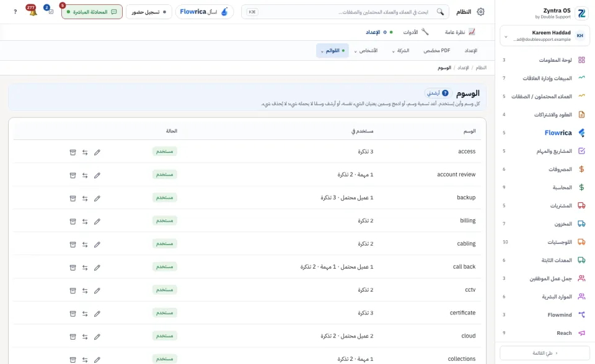This screenshot has width=595, height=364.
Task: Open الموارد البشرية in sidebar
Action: [544, 297]
